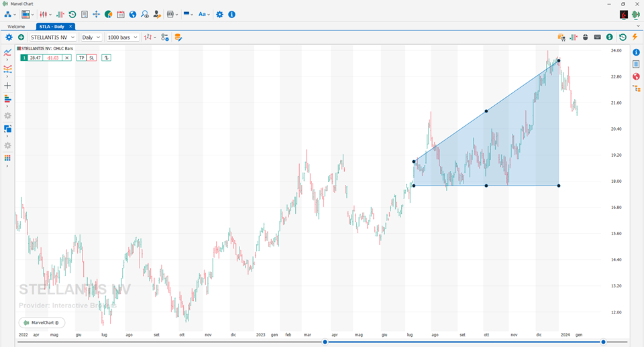Open the 1000 bars dropdown
Screen dimensions: 644x347
tap(122, 38)
